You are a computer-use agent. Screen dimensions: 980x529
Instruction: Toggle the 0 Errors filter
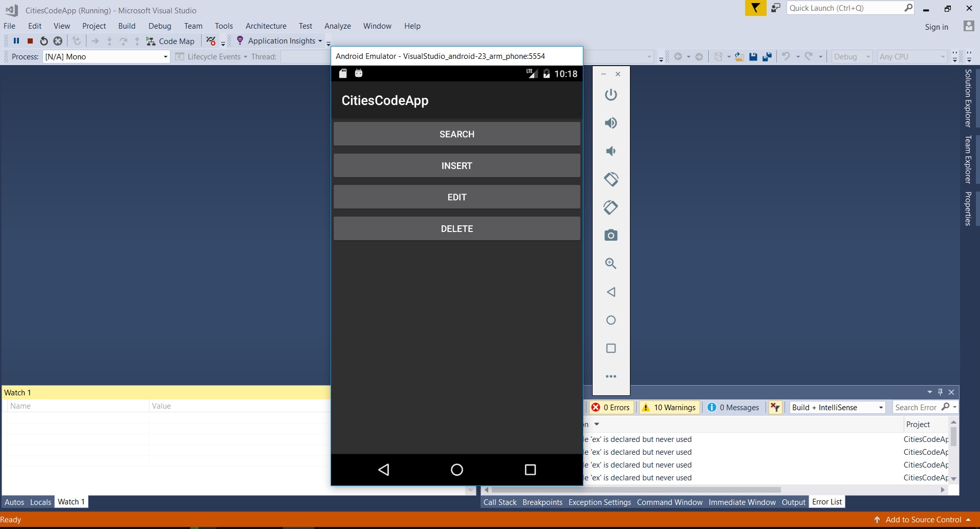coord(611,408)
